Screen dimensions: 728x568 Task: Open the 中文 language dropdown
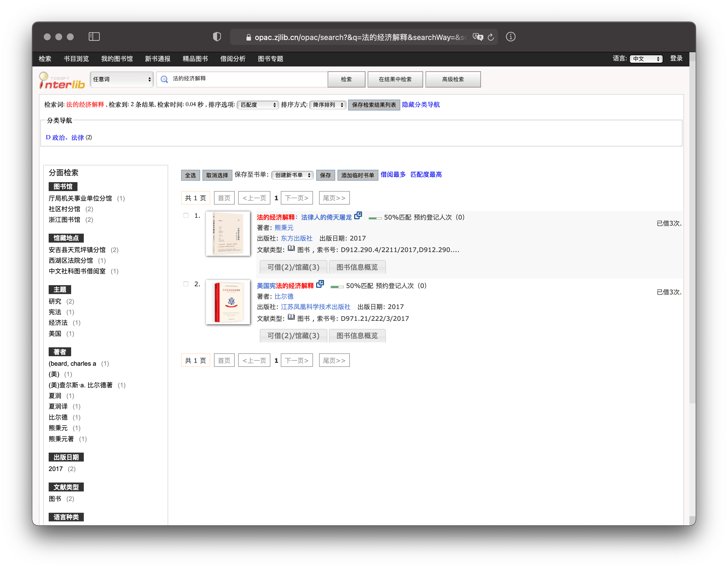pos(646,59)
